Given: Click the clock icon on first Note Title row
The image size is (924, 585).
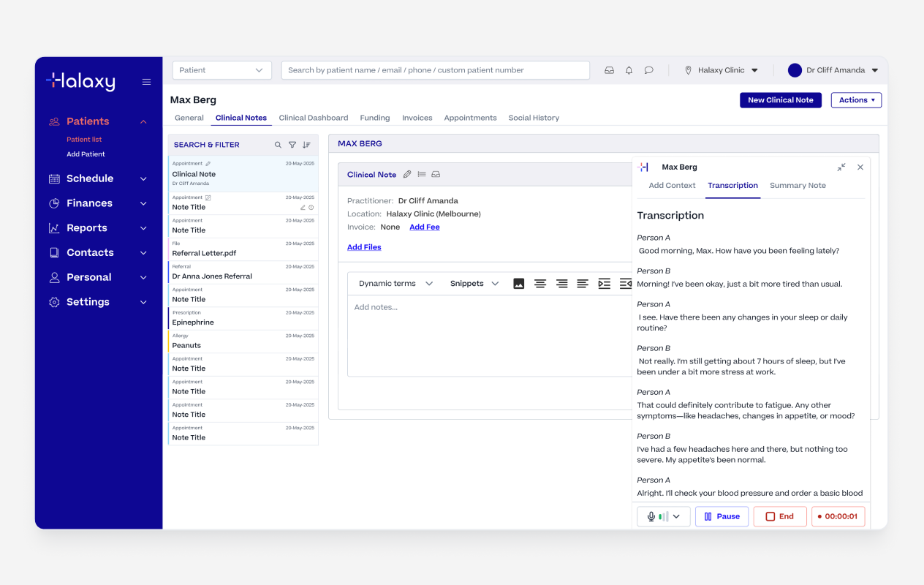Looking at the screenshot, I should coord(311,208).
